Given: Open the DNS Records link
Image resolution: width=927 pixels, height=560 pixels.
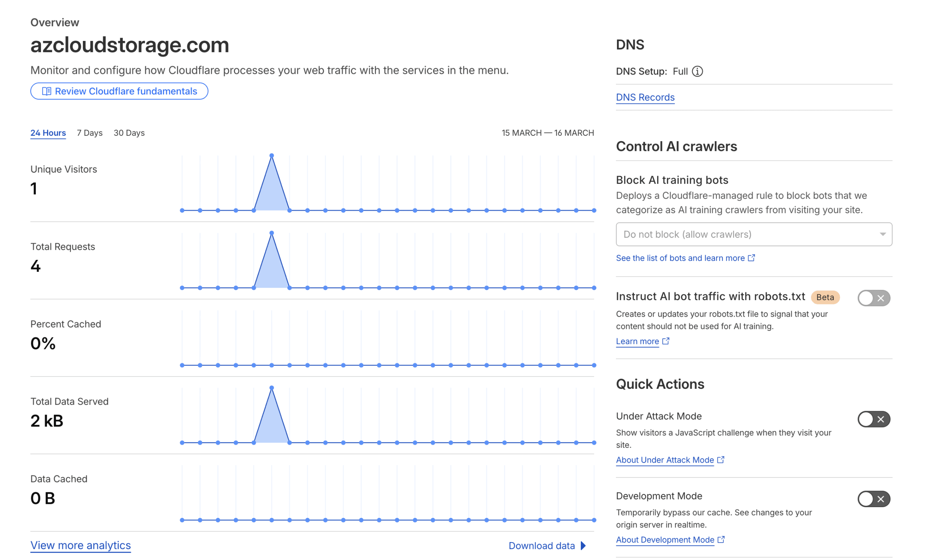Looking at the screenshot, I should point(645,97).
